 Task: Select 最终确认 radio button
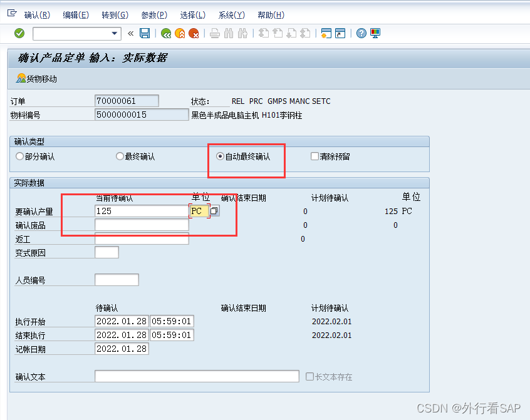(x=120, y=156)
